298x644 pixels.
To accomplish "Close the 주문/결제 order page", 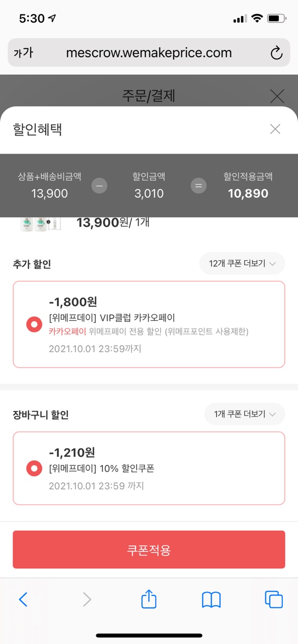I will pyautogui.click(x=277, y=96).
